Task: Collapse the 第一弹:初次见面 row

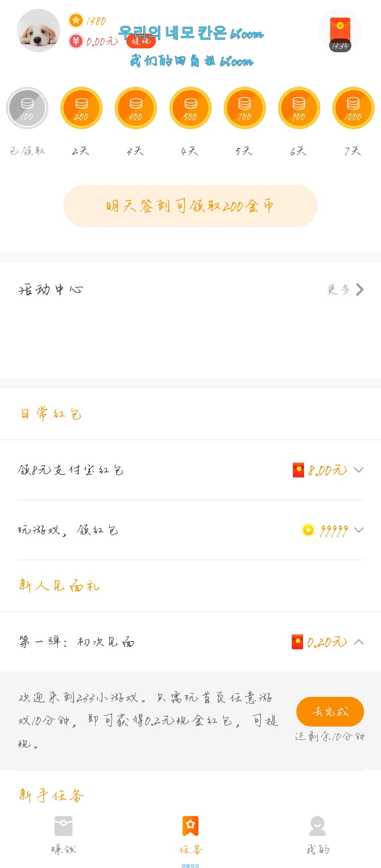Action: (190, 642)
